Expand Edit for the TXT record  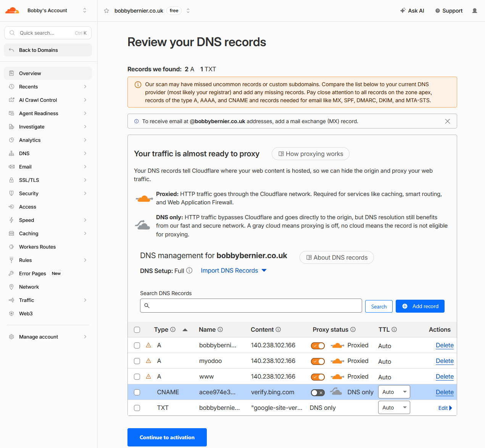pos(445,408)
